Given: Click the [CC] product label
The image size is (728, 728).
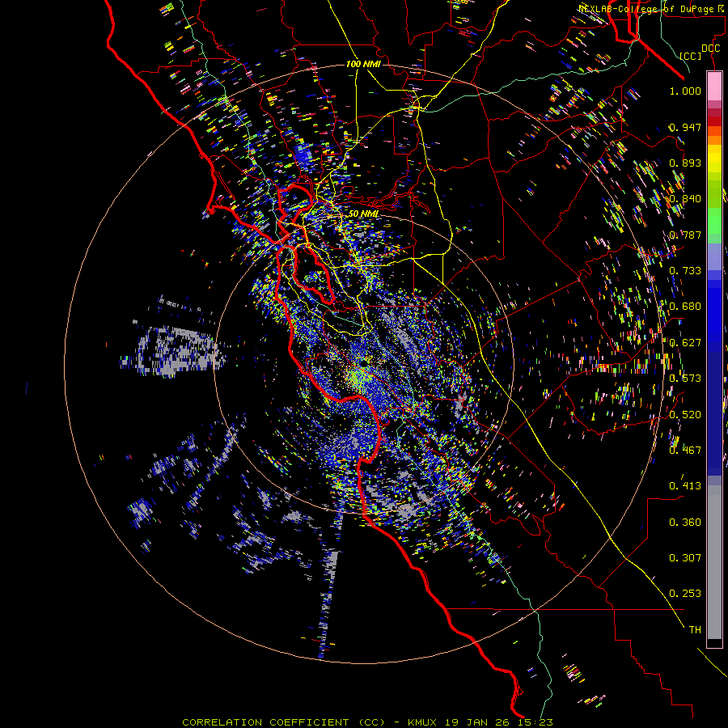Looking at the screenshot, I should coord(691,56).
